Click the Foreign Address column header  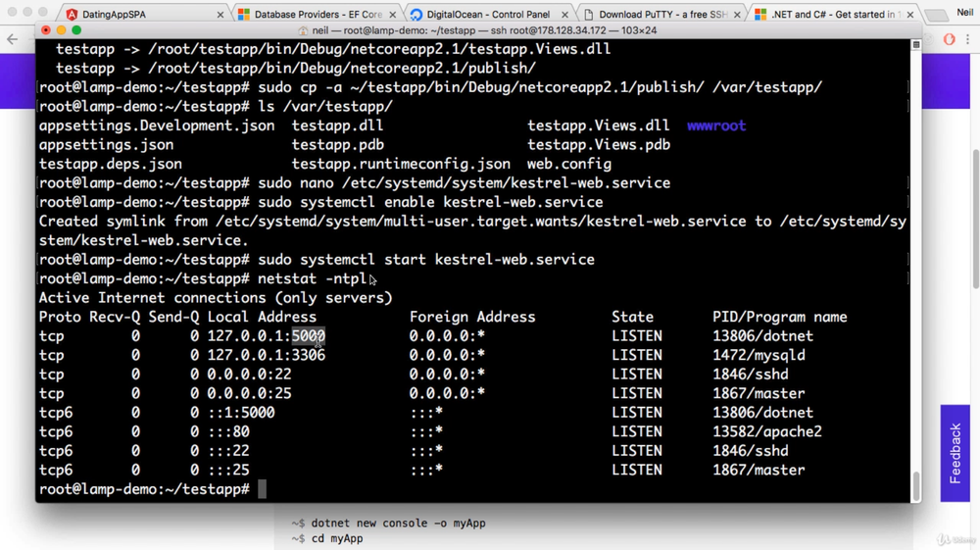pos(472,317)
